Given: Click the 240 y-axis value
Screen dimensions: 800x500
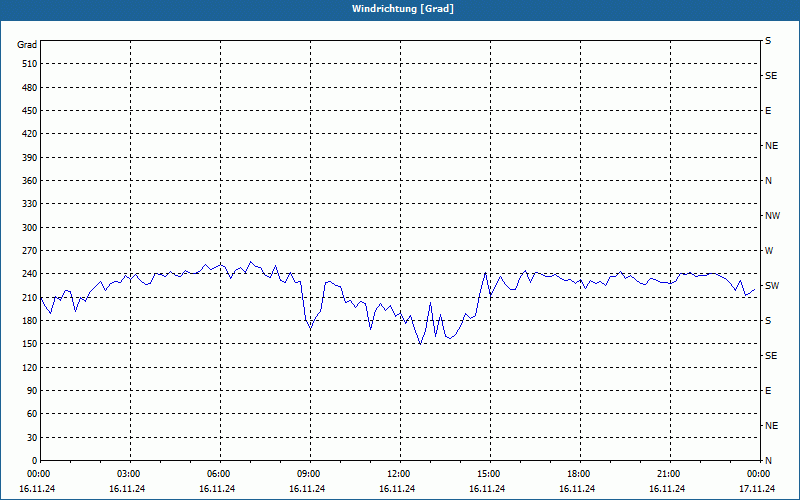Looking at the screenshot, I should pyautogui.click(x=30, y=274).
